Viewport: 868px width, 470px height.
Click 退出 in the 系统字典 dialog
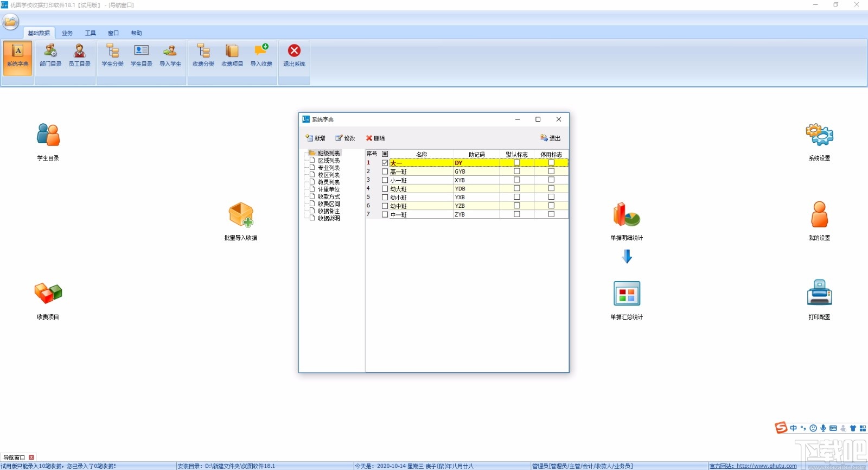(x=551, y=138)
